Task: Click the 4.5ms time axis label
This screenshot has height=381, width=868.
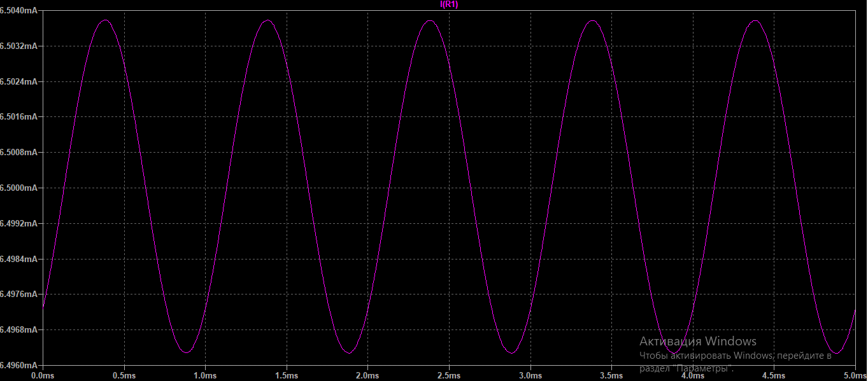Action: (x=774, y=376)
